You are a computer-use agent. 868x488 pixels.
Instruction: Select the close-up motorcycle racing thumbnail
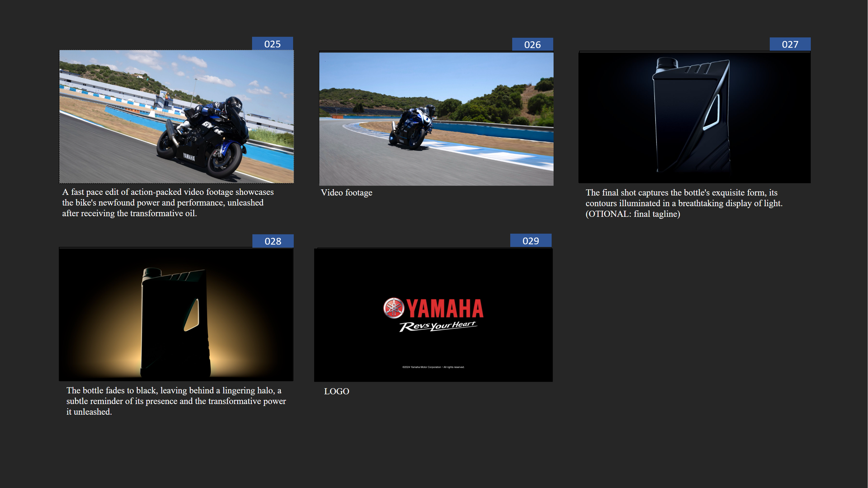[x=176, y=116]
